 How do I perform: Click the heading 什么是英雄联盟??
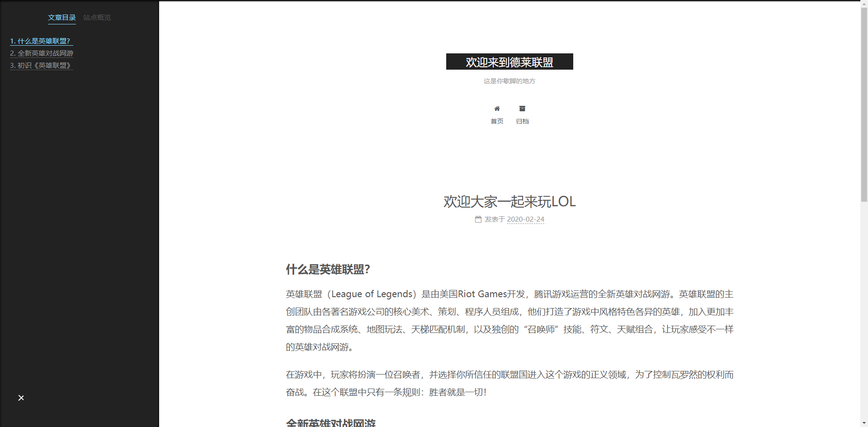tap(328, 270)
